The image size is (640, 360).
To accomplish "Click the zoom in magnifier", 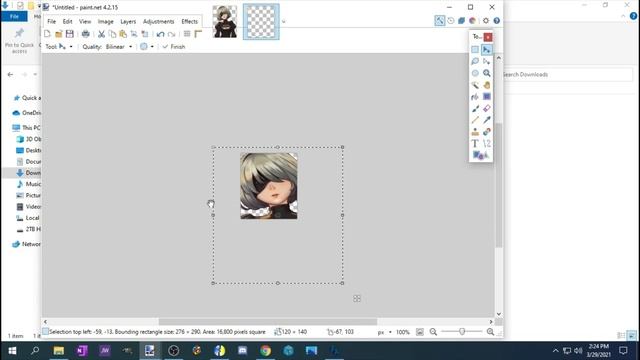I will click(490, 332).
